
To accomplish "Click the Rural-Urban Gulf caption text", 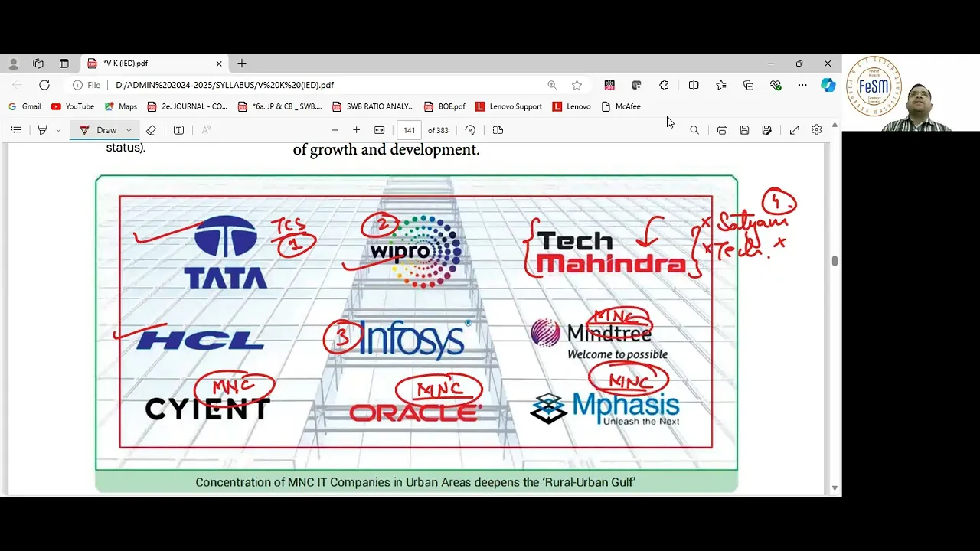I will coord(416,482).
